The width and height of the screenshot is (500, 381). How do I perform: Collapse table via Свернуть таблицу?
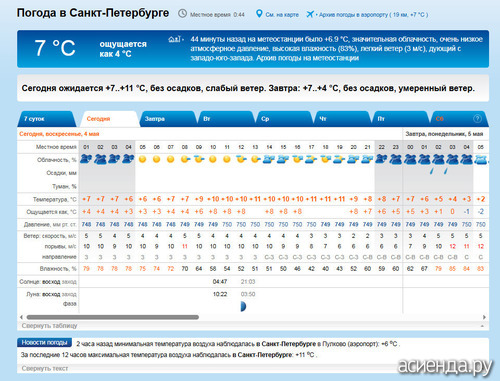click(x=49, y=326)
